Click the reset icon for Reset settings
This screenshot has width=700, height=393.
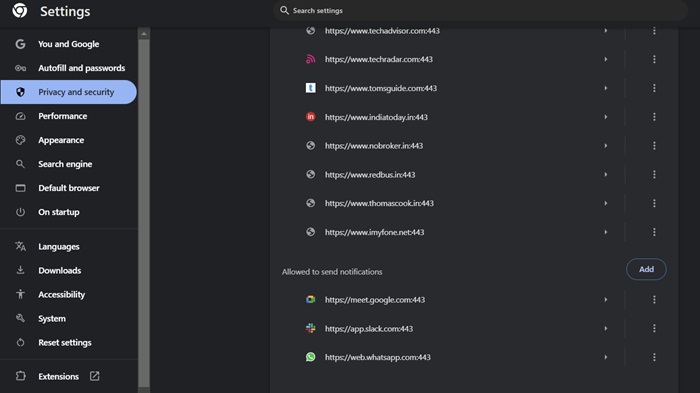20,343
